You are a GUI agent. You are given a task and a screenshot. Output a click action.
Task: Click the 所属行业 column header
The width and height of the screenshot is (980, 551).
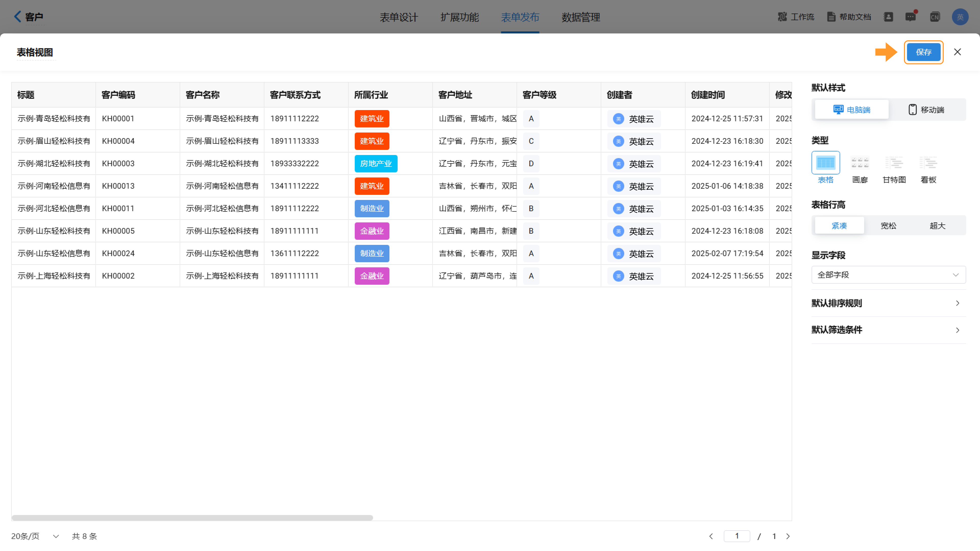point(390,95)
